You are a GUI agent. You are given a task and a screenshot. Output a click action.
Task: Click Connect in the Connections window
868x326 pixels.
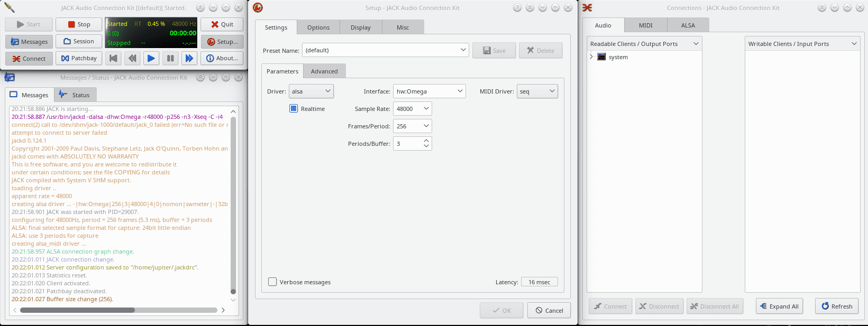[x=611, y=306]
